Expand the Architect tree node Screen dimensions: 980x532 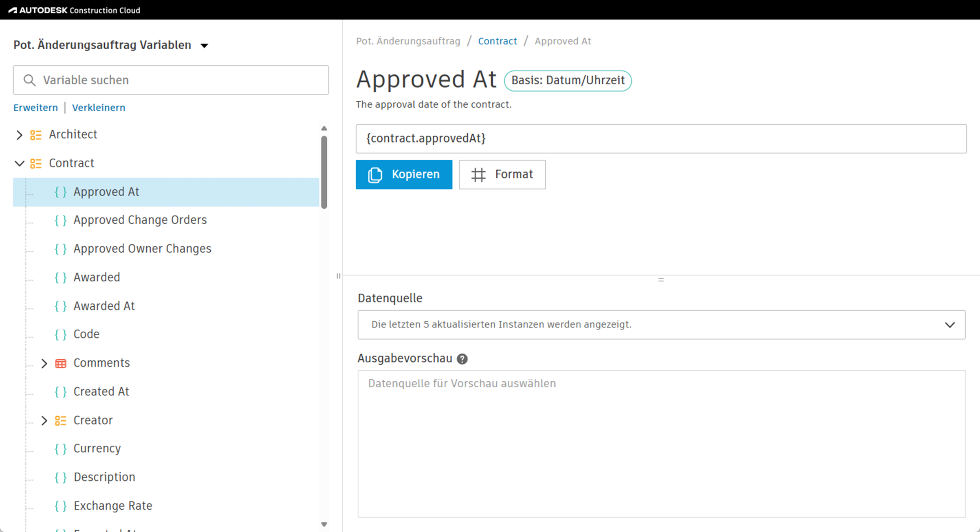19,135
